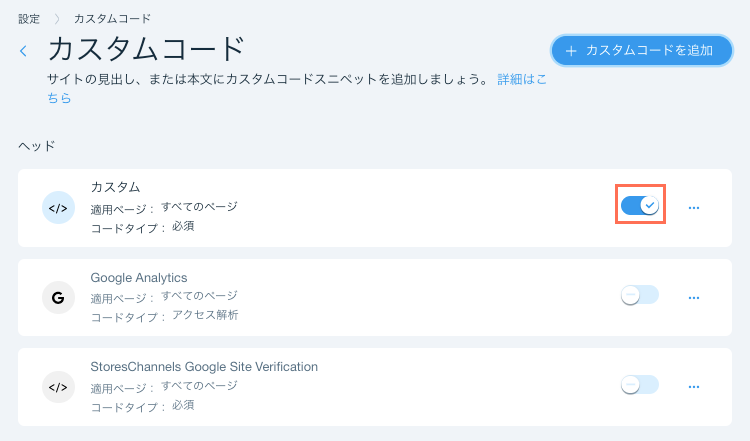Click the 設定 breadcrumb
This screenshot has height=441, width=750.
(x=29, y=18)
